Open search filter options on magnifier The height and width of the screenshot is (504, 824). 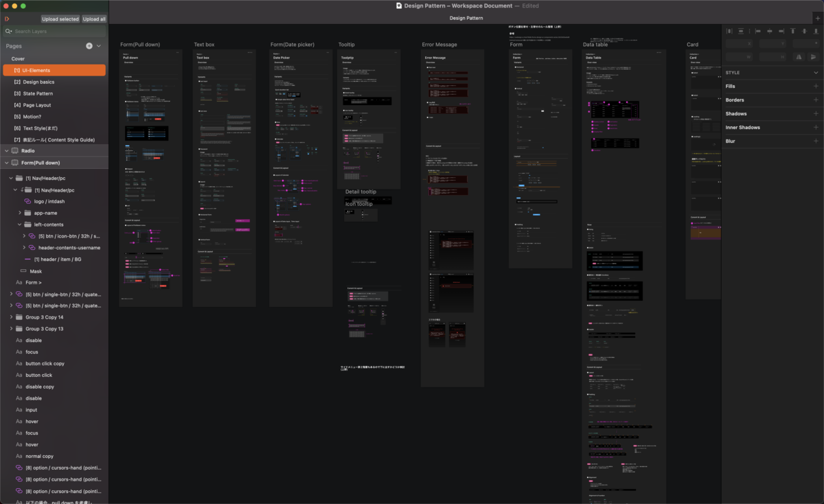coord(8,32)
